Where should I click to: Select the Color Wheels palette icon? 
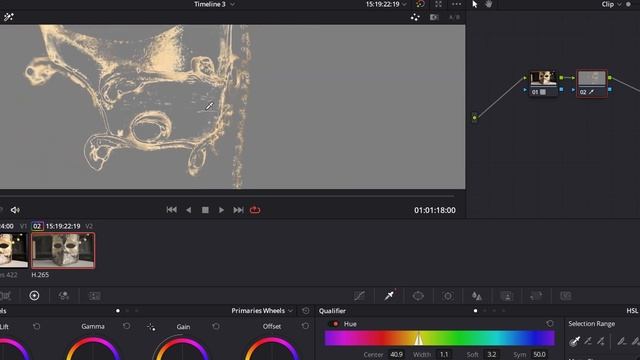point(34,296)
